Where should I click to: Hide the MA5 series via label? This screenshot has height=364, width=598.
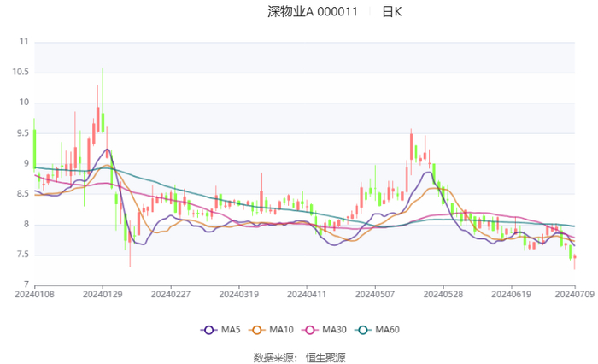tap(231, 330)
